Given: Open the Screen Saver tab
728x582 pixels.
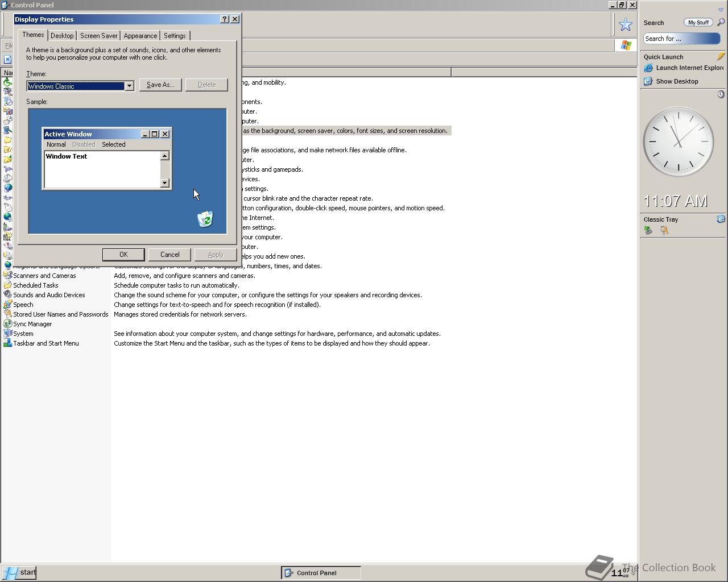Looking at the screenshot, I should [x=98, y=36].
